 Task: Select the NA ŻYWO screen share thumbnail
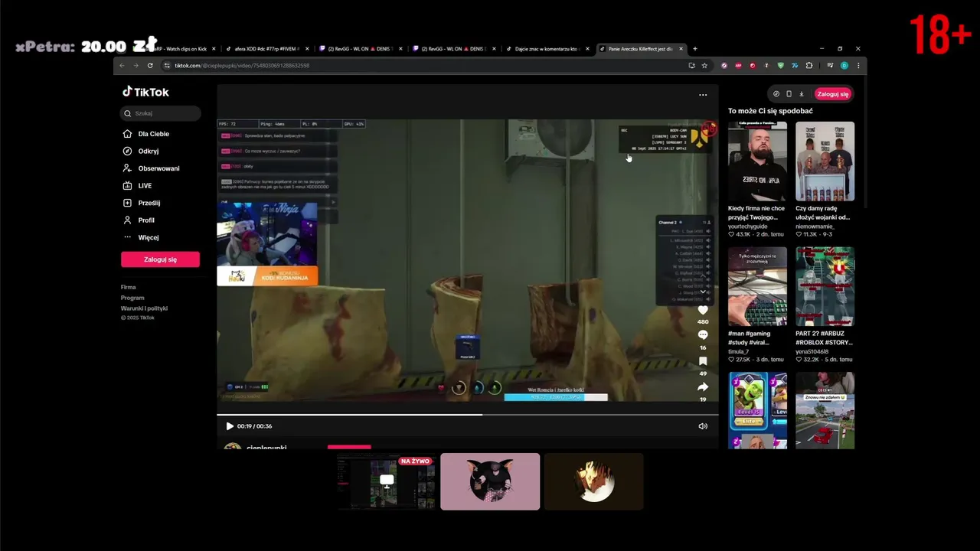[387, 481]
